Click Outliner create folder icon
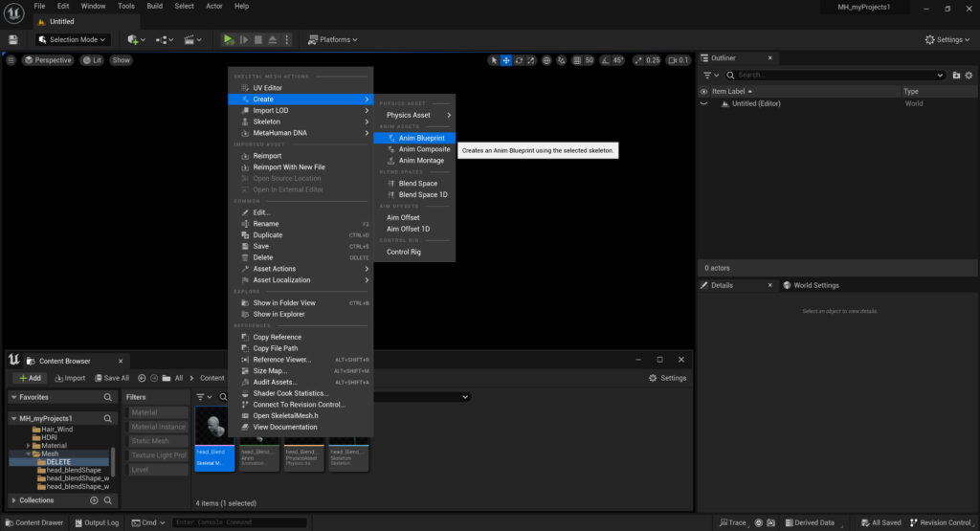This screenshot has width=980, height=531. pyautogui.click(x=956, y=75)
